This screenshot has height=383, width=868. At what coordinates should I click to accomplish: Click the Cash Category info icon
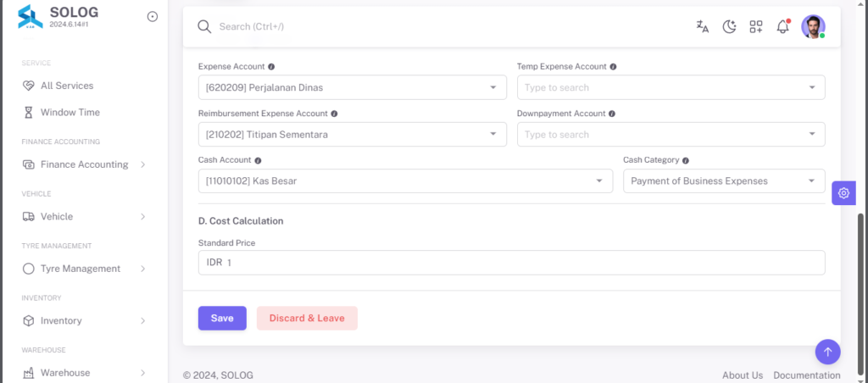(x=685, y=160)
